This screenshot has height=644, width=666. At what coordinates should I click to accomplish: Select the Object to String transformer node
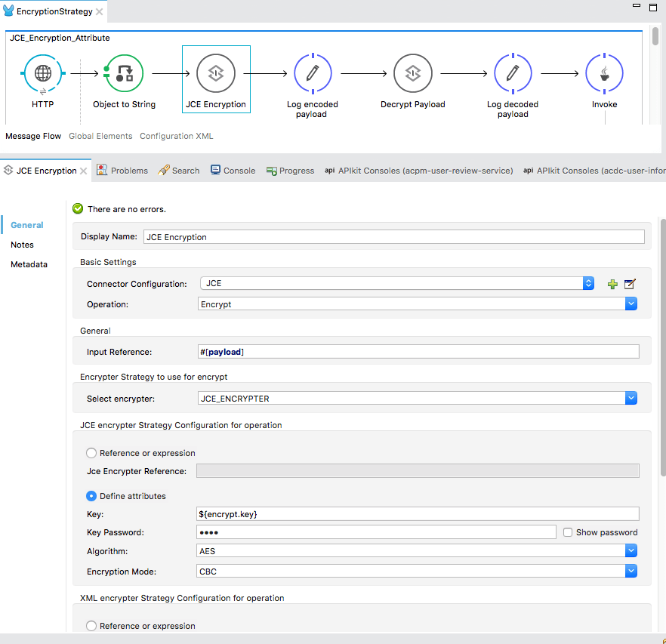pyautogui.click(x=124, y=73)
